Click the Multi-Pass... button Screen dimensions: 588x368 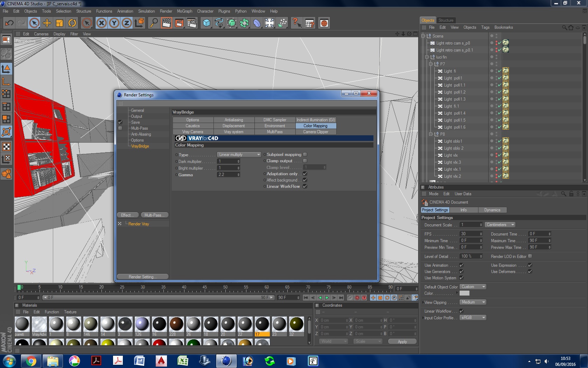[x=155, y=215]
